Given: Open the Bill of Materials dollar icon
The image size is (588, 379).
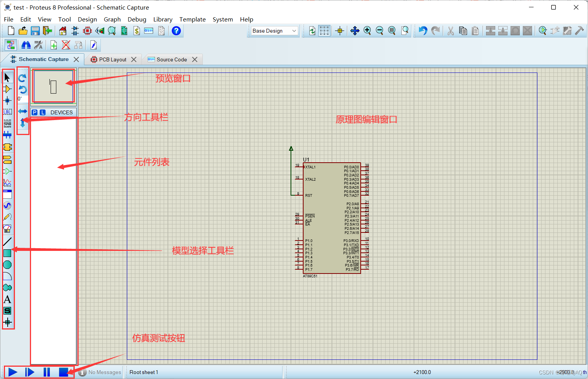Looking at the screenshot, I should (136, 31).
